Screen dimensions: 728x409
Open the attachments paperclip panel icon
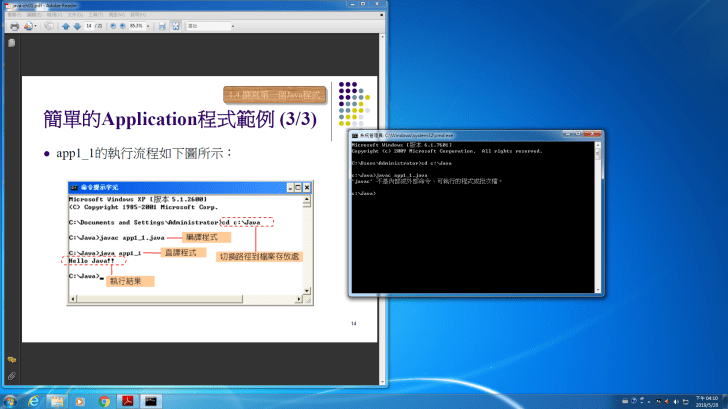tap(11, 375)
